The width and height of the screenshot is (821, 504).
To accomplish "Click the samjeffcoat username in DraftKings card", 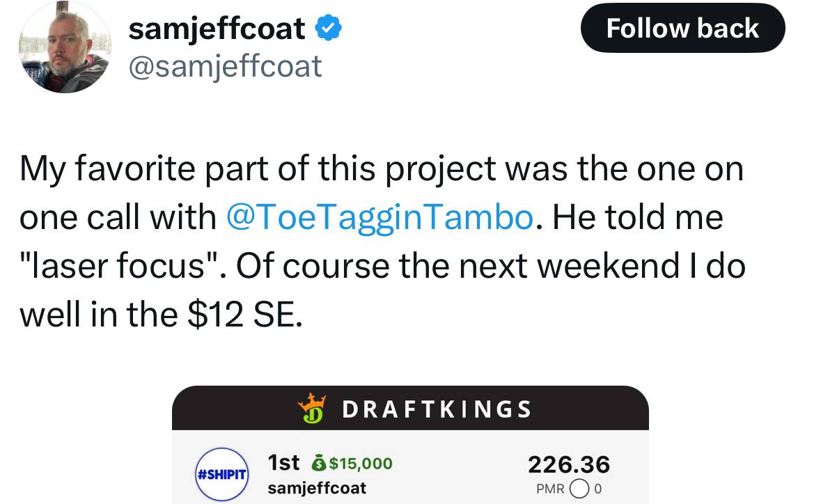I will [317, 487].
